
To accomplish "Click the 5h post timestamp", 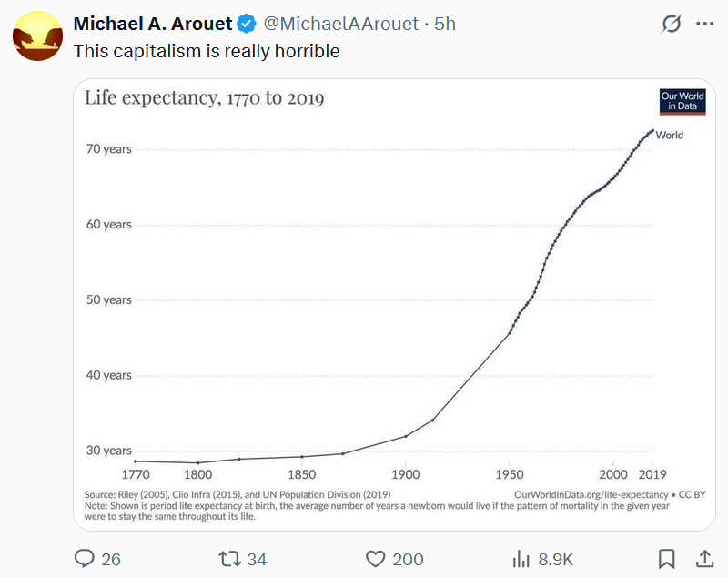I will click(445, 24).
